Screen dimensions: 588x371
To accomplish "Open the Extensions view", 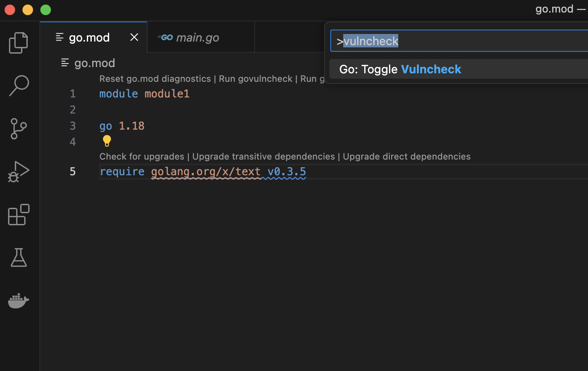I will click(x=18, y=215).
